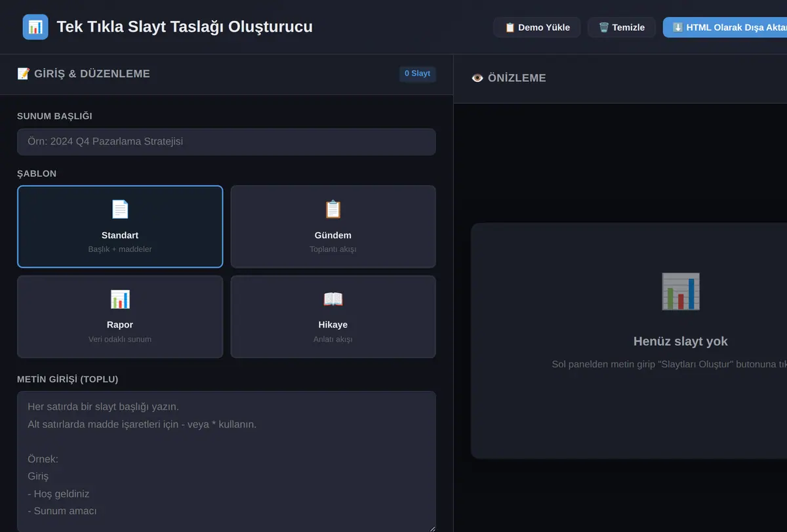Click the Henüz slayt yok message

(681, 341)
